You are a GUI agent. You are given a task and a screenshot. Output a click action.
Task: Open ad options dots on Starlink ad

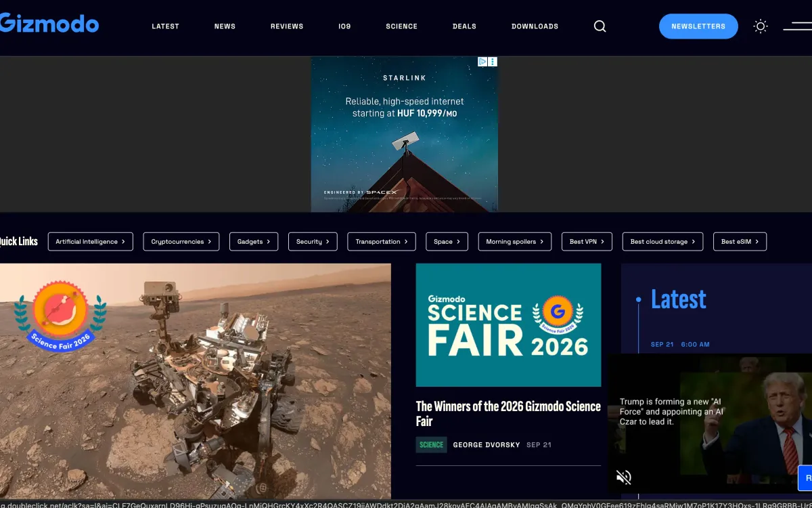coord(493,62)
